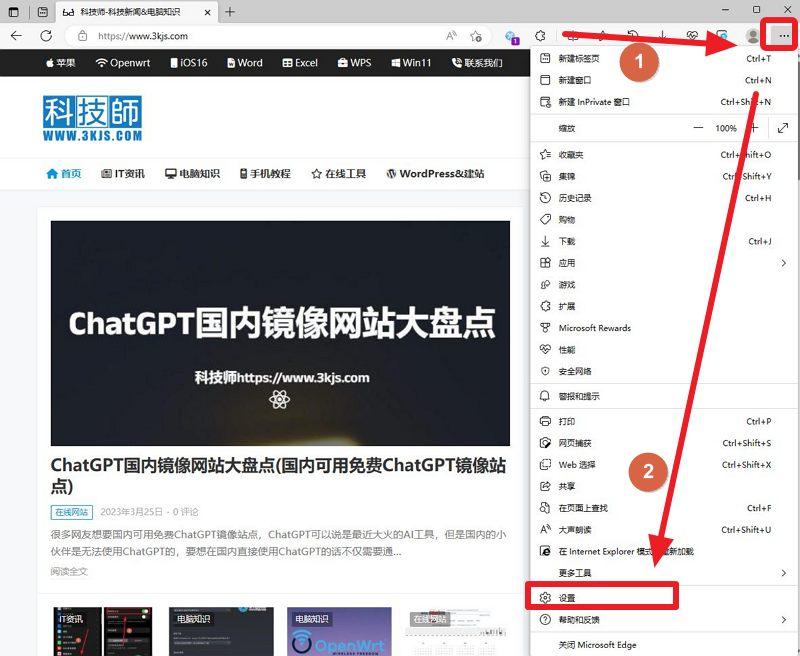This screenshot has height=656, width=800.
Task: Open the browser essentials heart icon
Action: 692,36
